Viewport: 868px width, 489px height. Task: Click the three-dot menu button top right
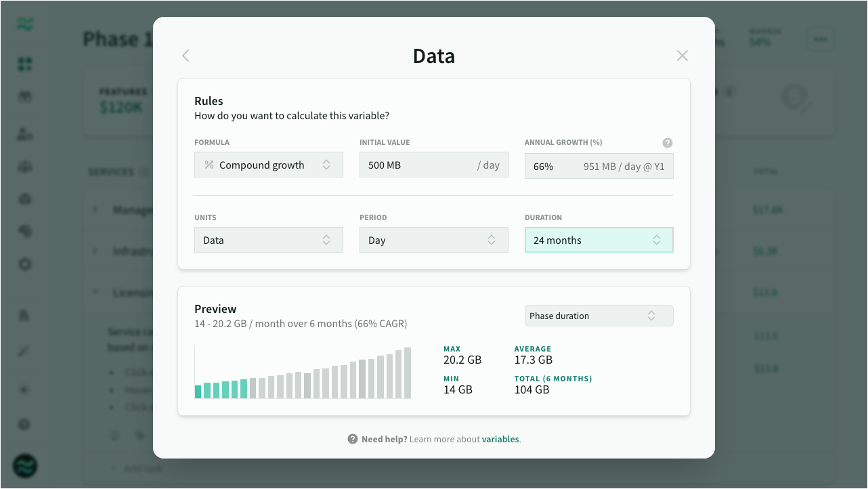(820, 39)
